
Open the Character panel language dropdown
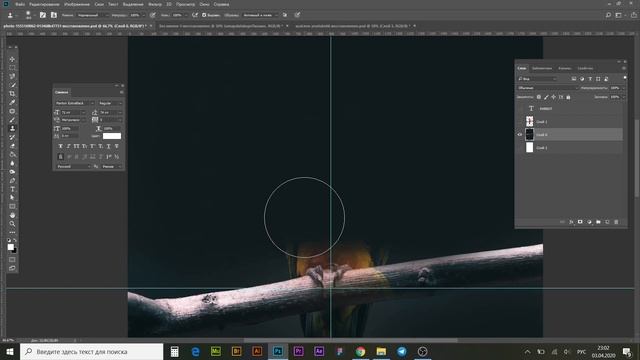click(73, 167)
